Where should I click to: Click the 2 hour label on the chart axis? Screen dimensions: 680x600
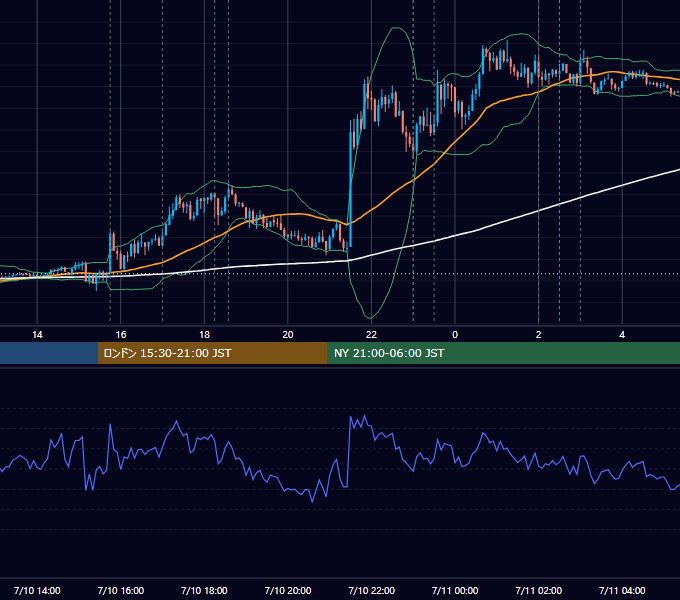coord(539,335)
